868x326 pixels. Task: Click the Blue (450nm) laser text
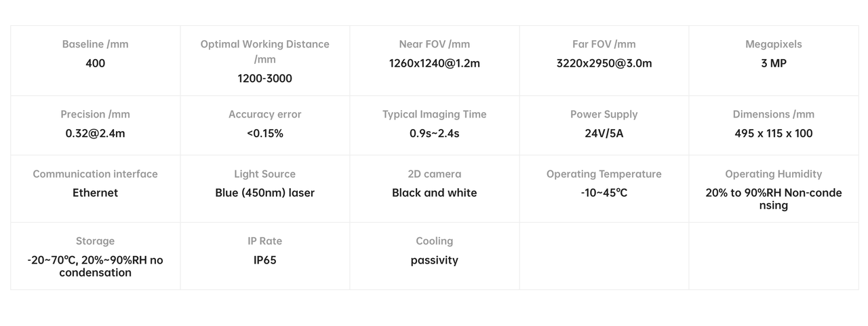pos(264,193)
